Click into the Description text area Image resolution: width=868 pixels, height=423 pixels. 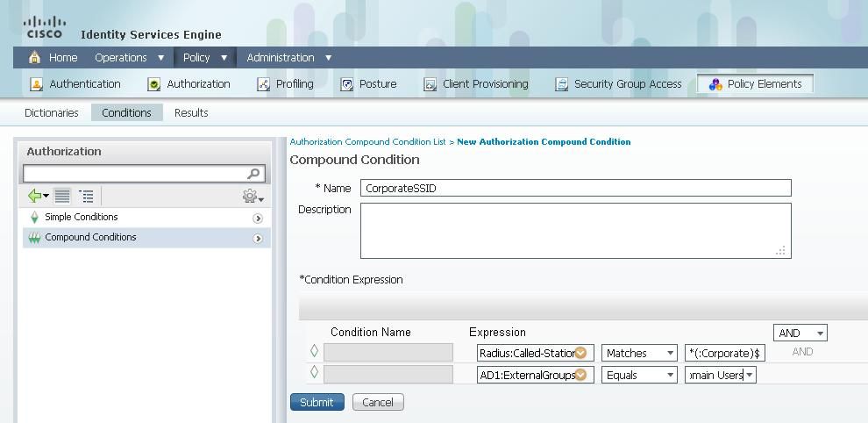pos(576,231)
